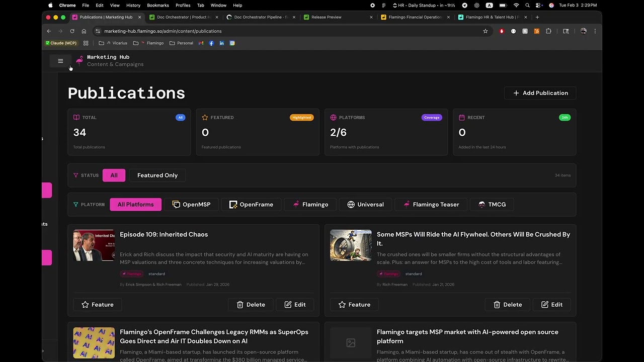Expand the Vicarius bookmarks folder
This screenshot has width=644, height=362.
113,43
